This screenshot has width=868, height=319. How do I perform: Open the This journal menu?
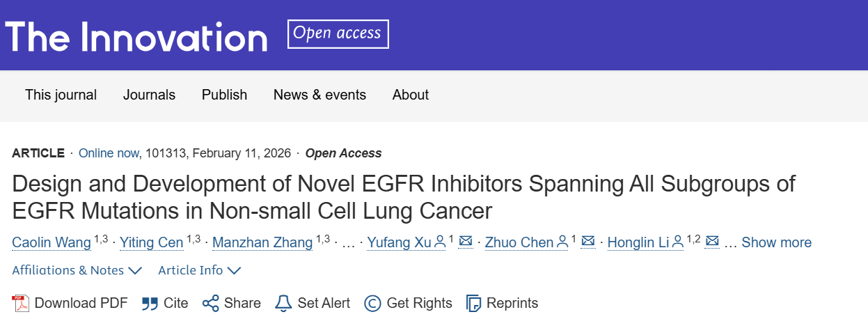coord(61,95)
